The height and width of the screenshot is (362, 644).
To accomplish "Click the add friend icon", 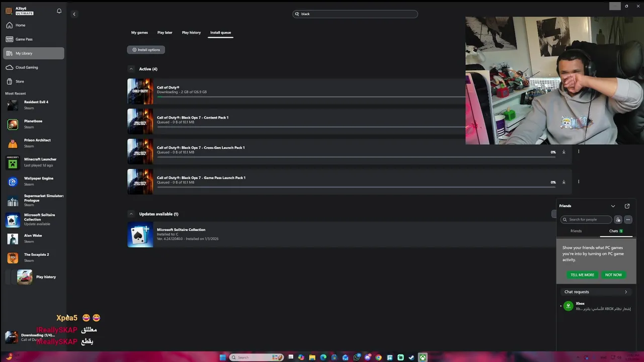I will (618, 220).
